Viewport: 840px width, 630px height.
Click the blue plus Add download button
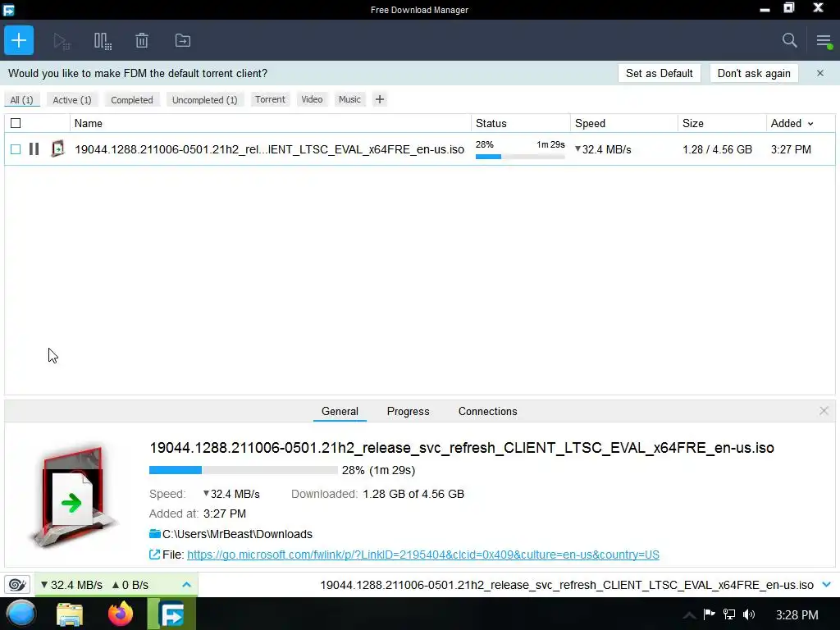(x=19, y=40)
